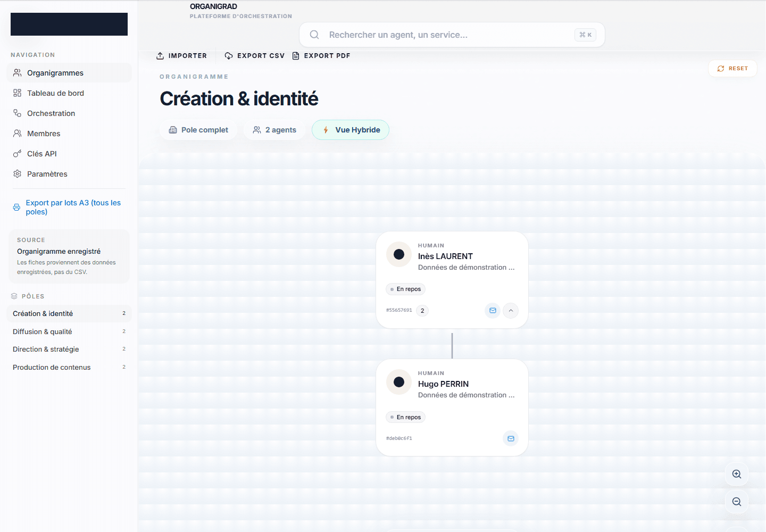The width and height of the screenshot is (766, 532).
Task: Click the Importer button
Action: click(181, 56)
